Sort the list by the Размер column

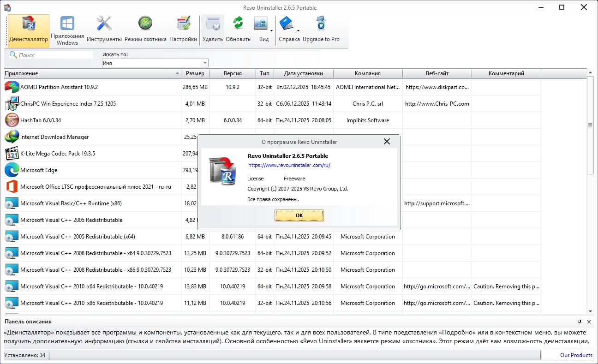pos(195,73)
